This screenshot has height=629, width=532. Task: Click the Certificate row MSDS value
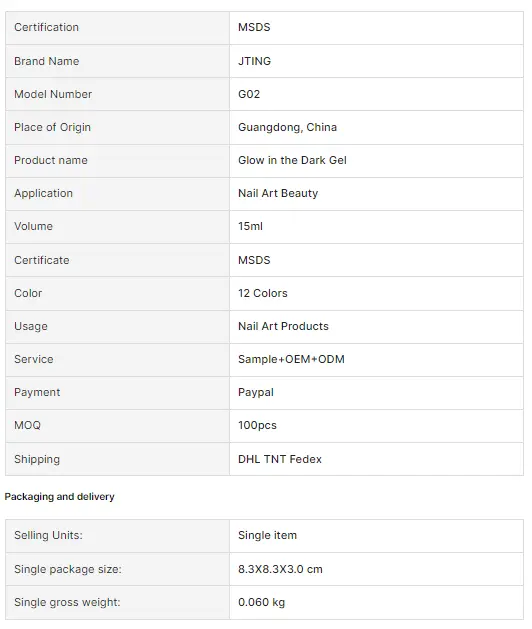point(254,260)
